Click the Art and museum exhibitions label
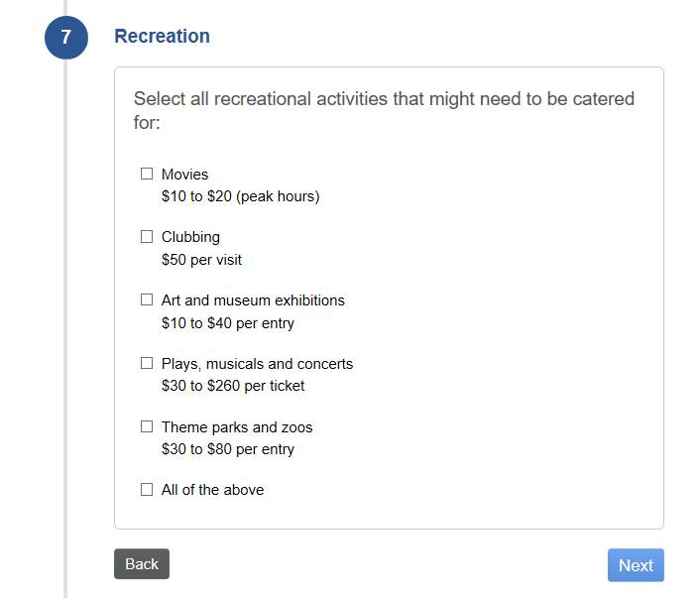 coord(253,300)
